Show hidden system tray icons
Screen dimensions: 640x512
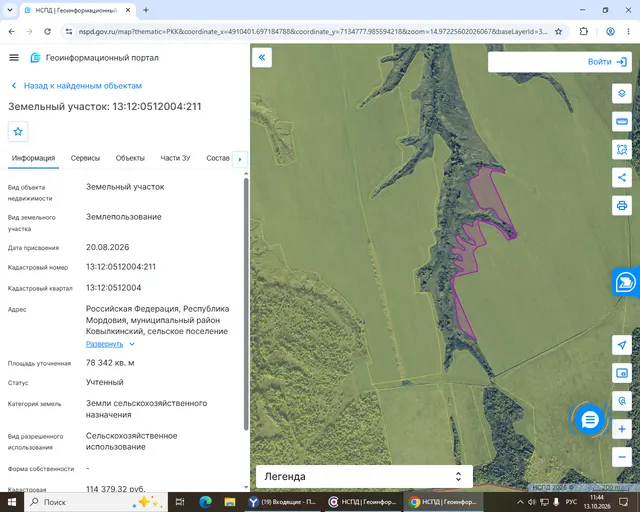520,502
